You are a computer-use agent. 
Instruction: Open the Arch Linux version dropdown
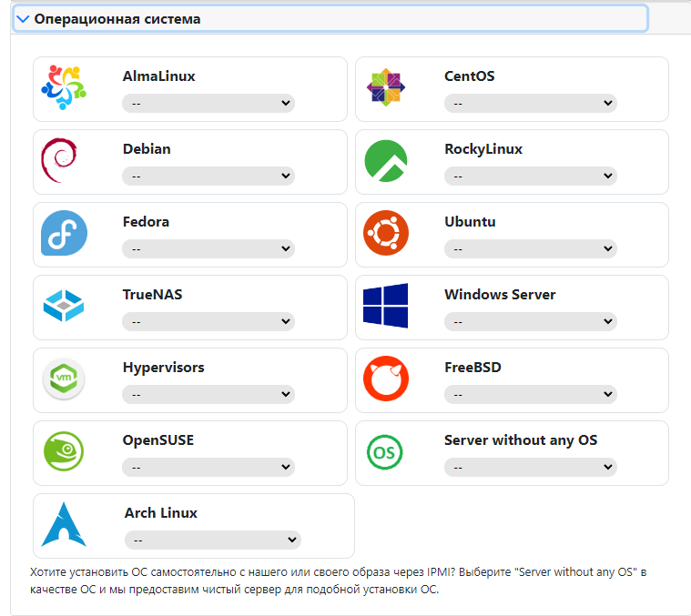point(213,540)
